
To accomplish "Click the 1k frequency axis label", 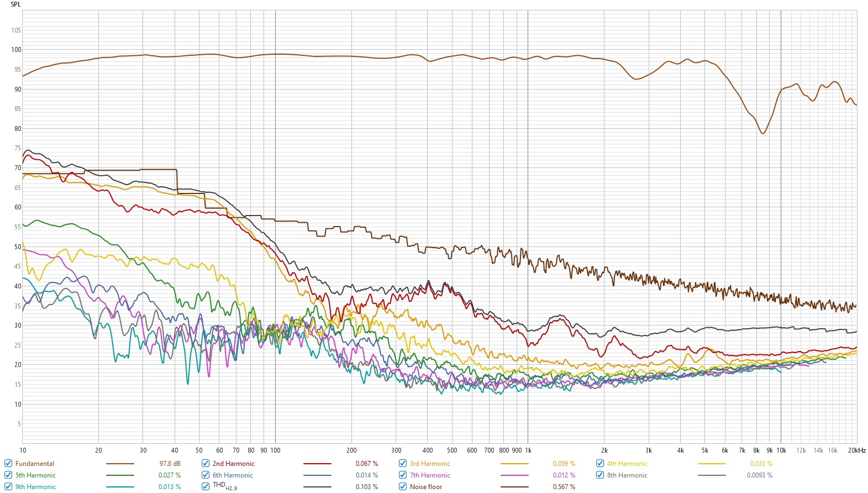I will point(528,450).
